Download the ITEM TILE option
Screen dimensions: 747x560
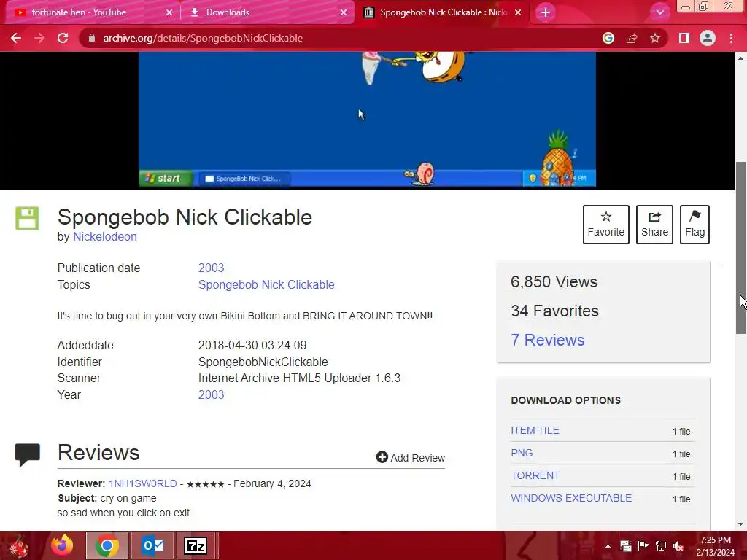pyautogui.click(x=535, y=430)
